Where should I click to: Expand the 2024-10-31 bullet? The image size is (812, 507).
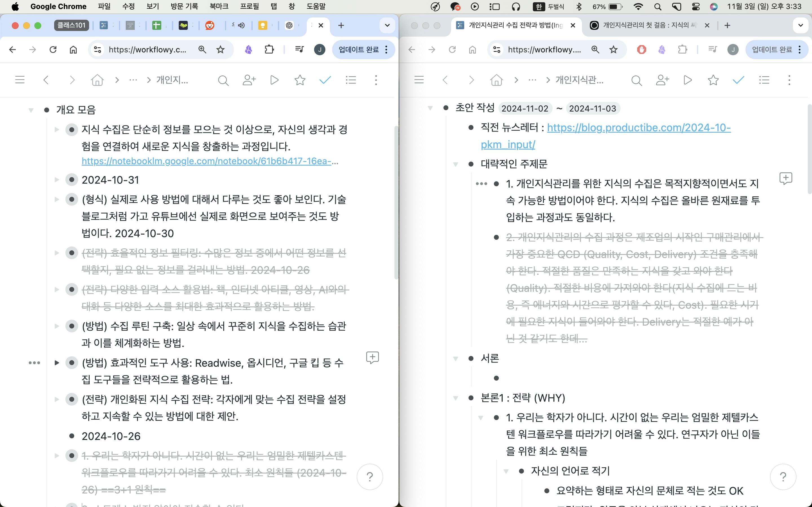pos(57,180)
